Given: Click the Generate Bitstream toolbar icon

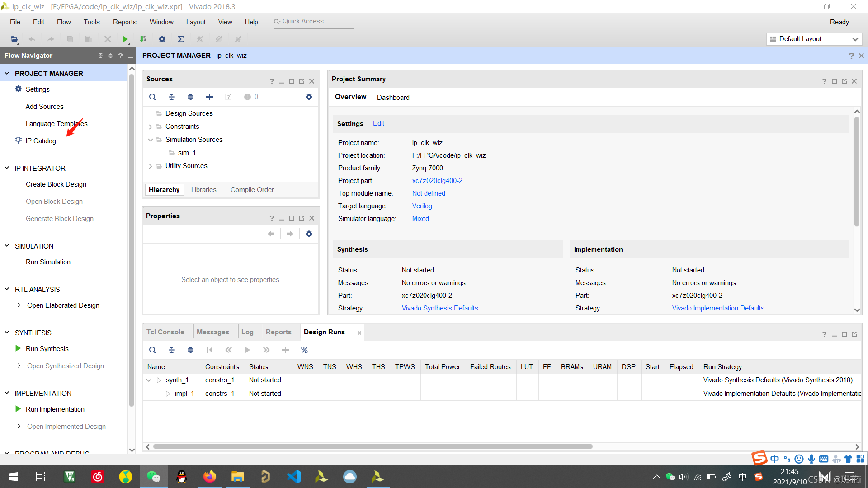Looking at the screenshot, I should click(x=143, y=39).
